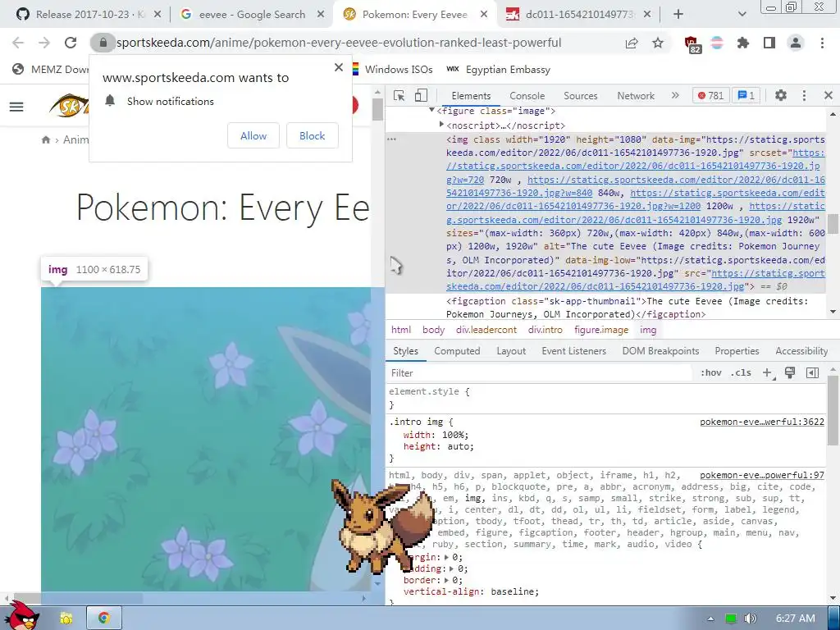
Task: Open the Computed styles tab
Action: 457,351
